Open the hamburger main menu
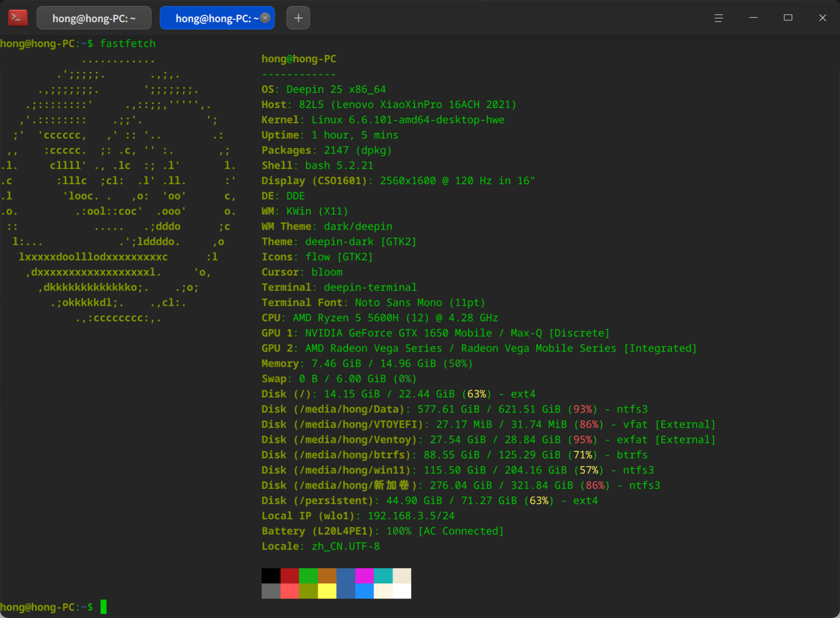This screenshot has width=840, height=618. [719, 18]
